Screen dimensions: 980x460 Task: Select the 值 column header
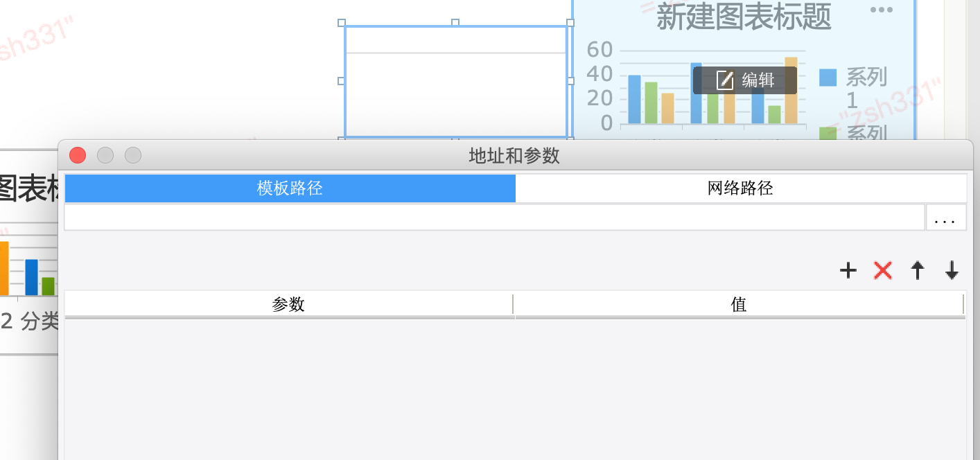pyautogui.click(x=739, y=305)
